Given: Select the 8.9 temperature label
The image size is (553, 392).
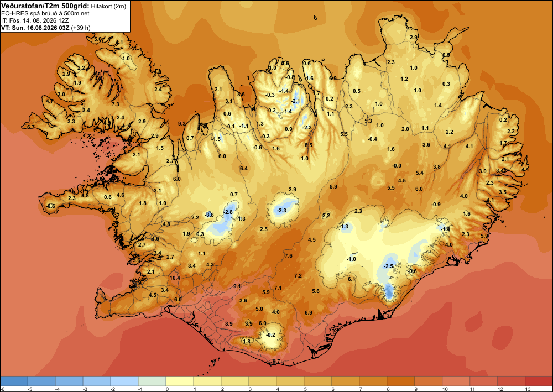Looking at the screenshot, I should (229, 323).
